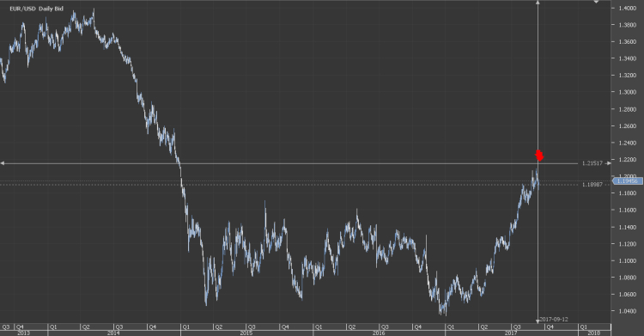Screen dimensions: 644x336
Task: Click the 1.4000 price axis label
Action: 628,9
